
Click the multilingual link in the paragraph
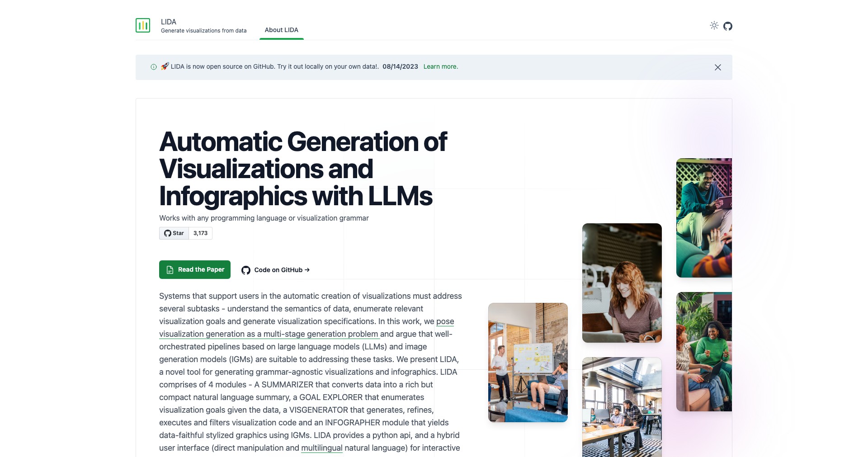point(322,448)
